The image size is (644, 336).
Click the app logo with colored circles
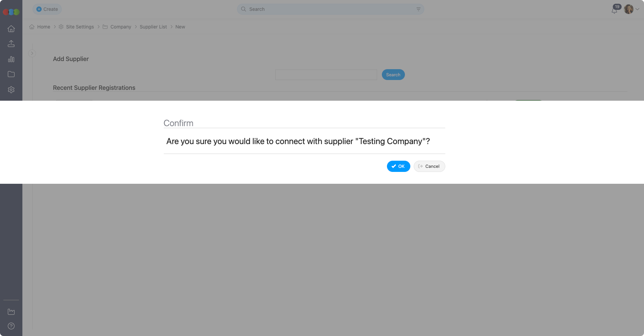coord(11,12)
